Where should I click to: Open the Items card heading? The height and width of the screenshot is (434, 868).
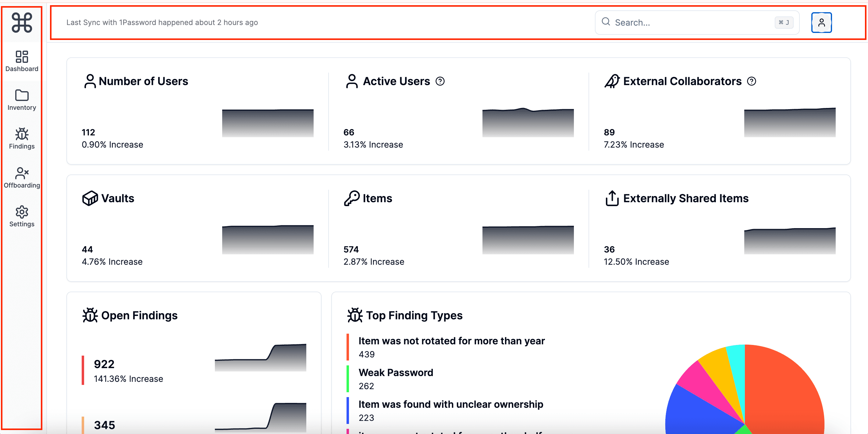(377, 198)
